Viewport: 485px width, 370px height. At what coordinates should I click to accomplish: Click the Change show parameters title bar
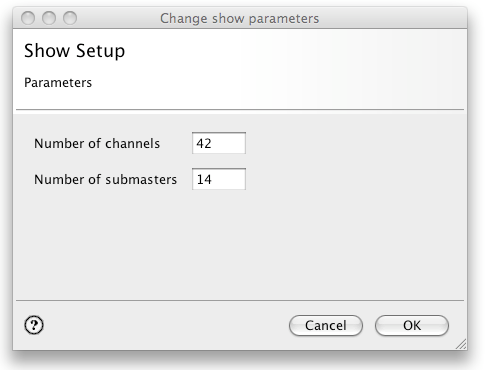click(239, 18)
